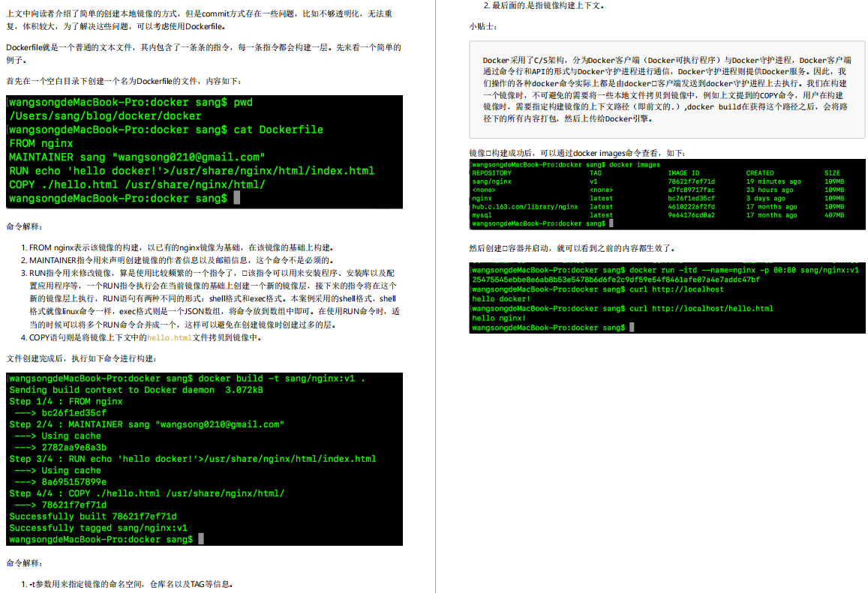Image resolution: width=868 pixels, height=593 pixels.
Task: Click the 'IMAGE ID' column header
Action: point(683,173)
